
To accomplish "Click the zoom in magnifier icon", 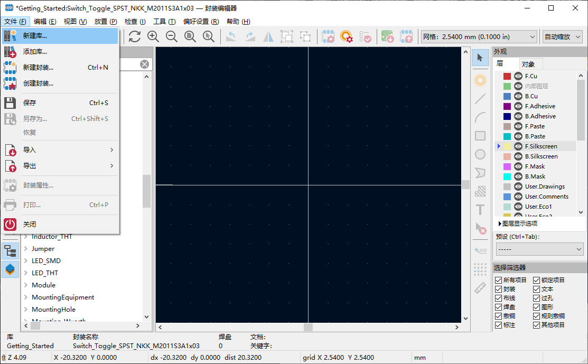I will pyautogui.click(x=153, y=36).
